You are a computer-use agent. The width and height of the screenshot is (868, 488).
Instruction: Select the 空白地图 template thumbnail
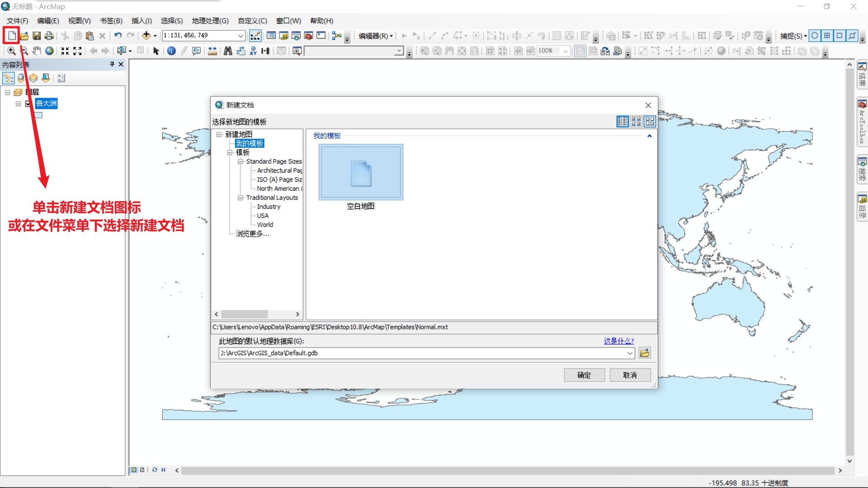pos(361,173)
